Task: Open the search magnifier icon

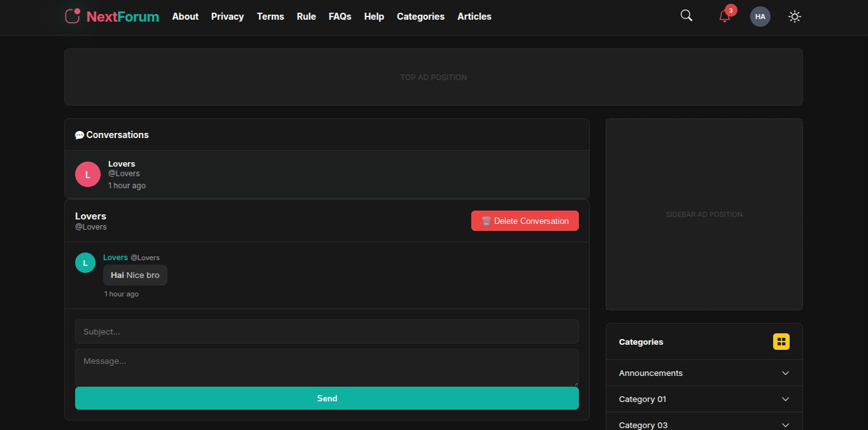Action: coord(686,16)
